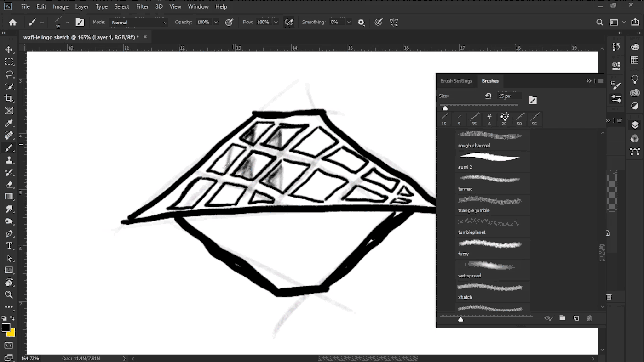This screenshot has width=644, height=362.
Task: Select the wafl-le logo sketch document tab
Action: point(81,37)
